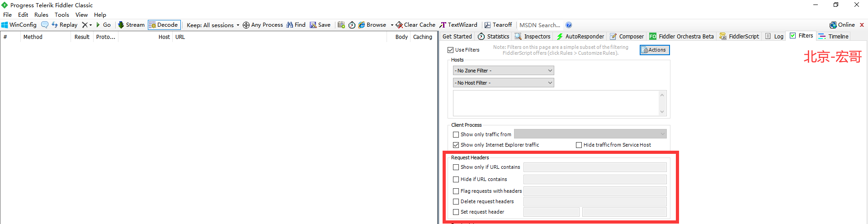
Task: Close the toolbar with red X
Action: [x=862, y=25]
